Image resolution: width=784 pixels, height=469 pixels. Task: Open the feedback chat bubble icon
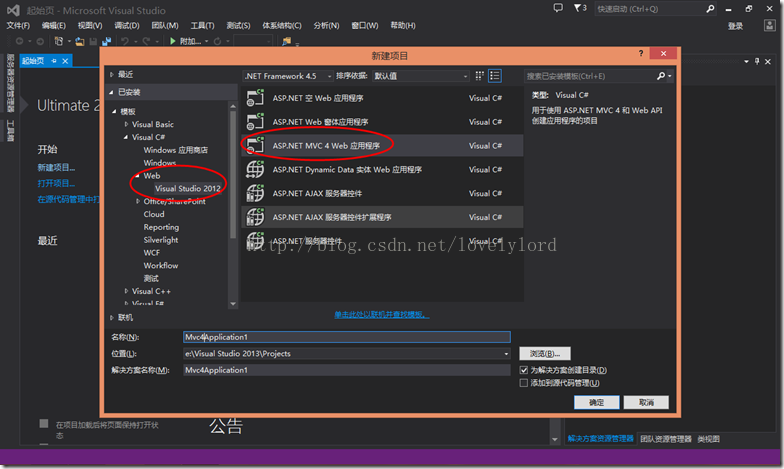pos(558,8)
